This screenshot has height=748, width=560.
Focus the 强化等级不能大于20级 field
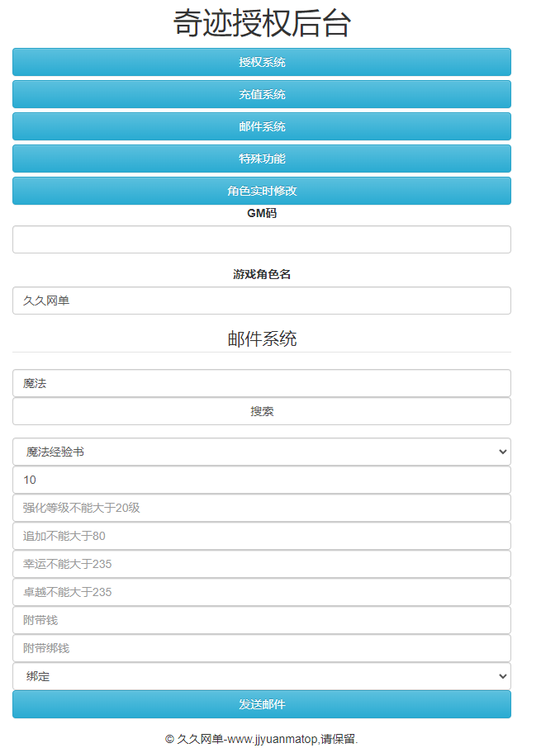(262, 508)
